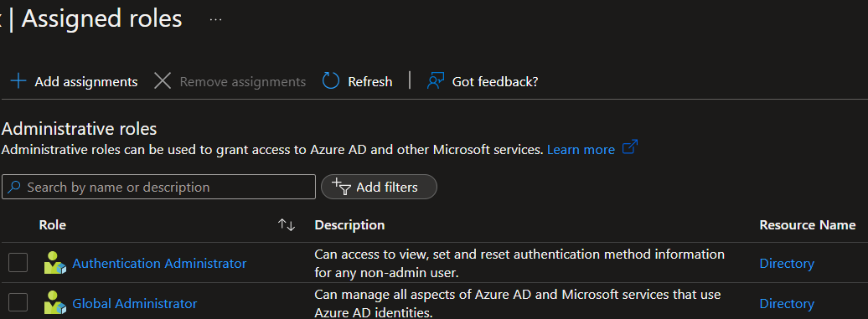This screenshot has width=868, height=319.
Task: Click the magnifier icon in search box
Action: (15, 187)
